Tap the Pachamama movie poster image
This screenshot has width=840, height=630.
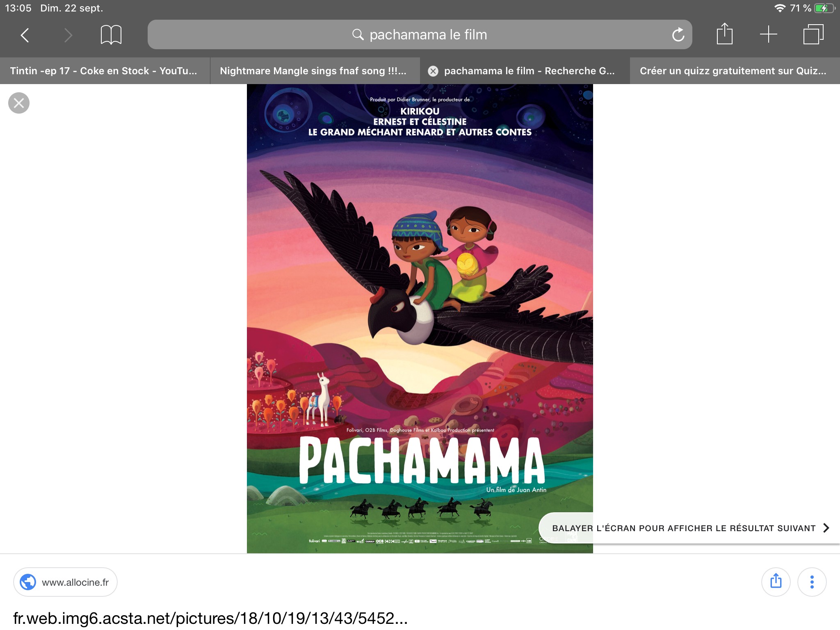(420, 319)
